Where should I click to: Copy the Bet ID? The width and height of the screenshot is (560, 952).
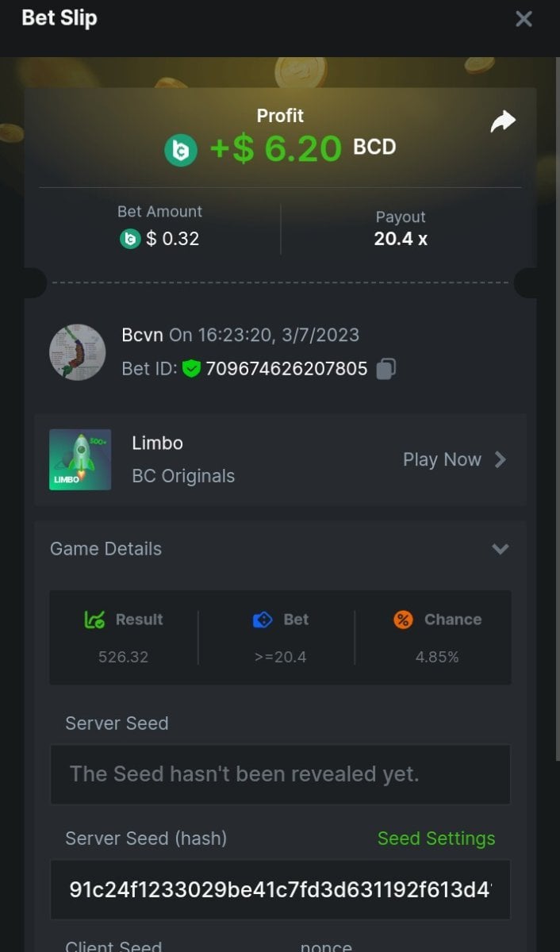tap(386, 368)
